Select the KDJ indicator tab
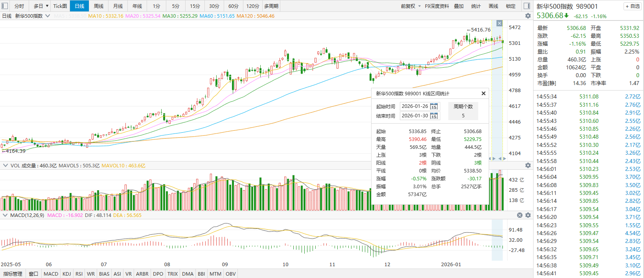The width and height of the screenshot is (644, 278). 67,274
